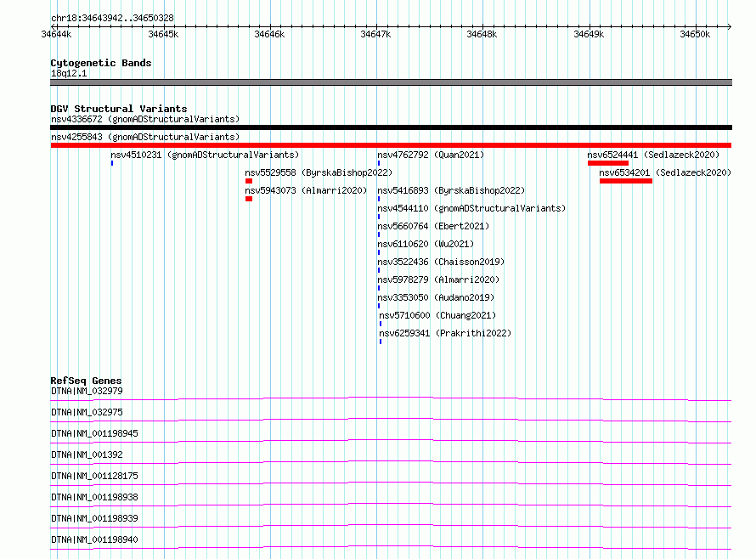Click the blue marker under nsv4544110

(379, 217)
